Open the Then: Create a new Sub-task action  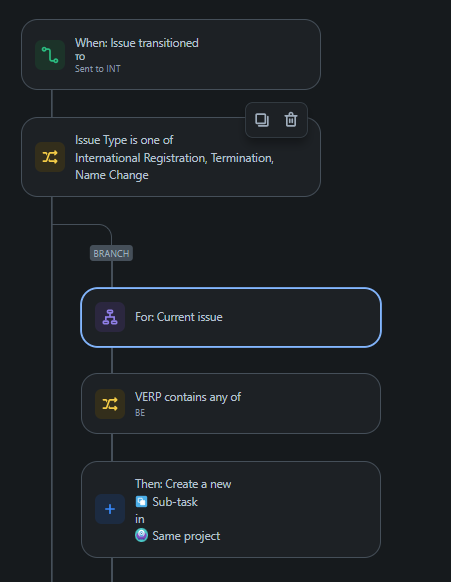pos(231,509)
